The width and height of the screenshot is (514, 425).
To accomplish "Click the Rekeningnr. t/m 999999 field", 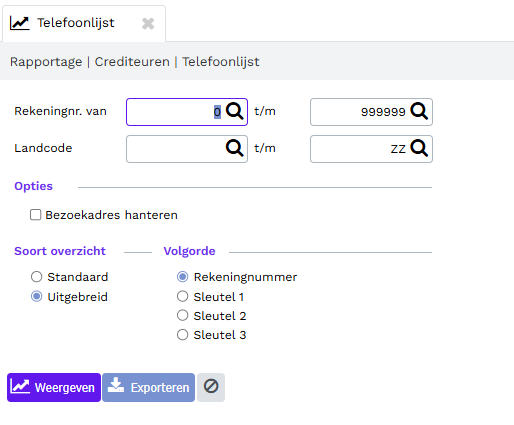I will point(371,112).
